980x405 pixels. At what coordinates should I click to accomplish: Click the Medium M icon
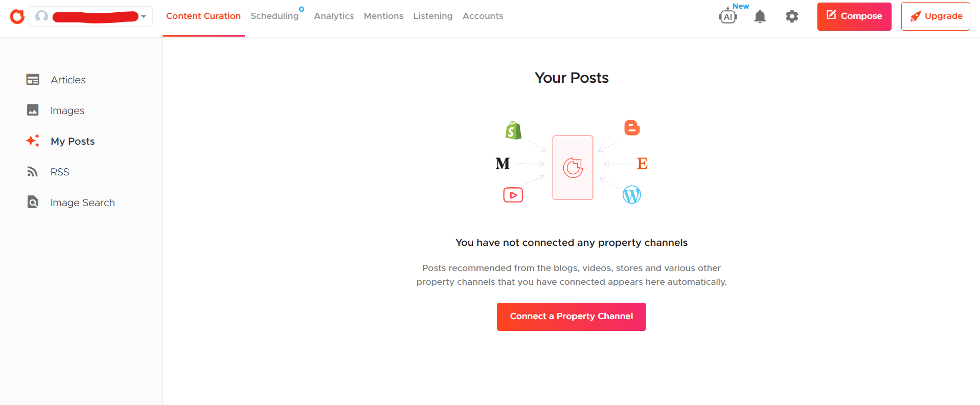[x=503, y=164]
